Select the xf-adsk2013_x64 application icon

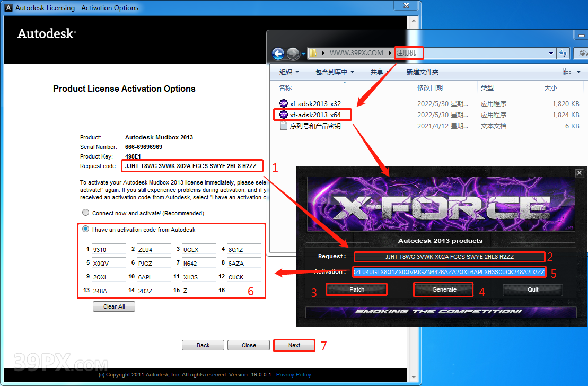pyautogui.click(x=284, y=115)
